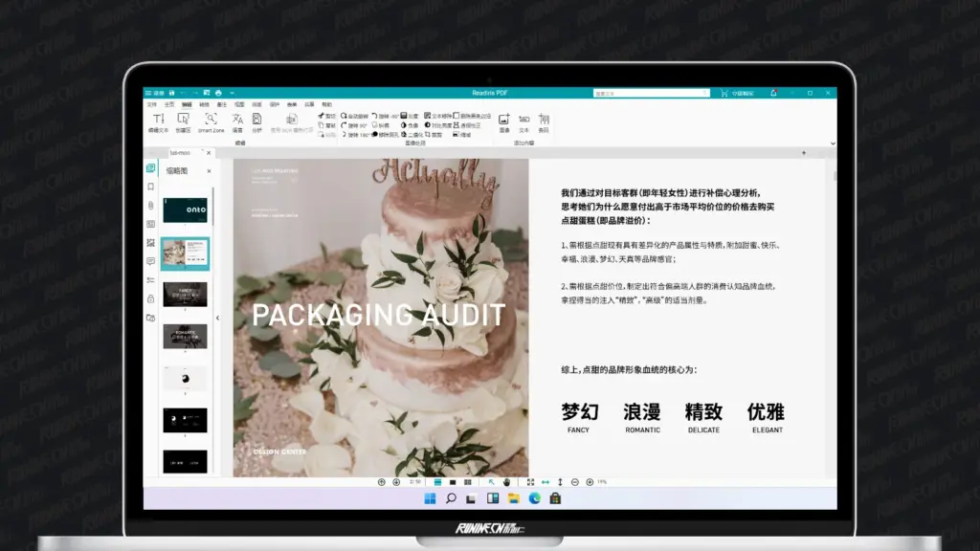Activate the selection arrow tool in status bar

tap(492, 481)
